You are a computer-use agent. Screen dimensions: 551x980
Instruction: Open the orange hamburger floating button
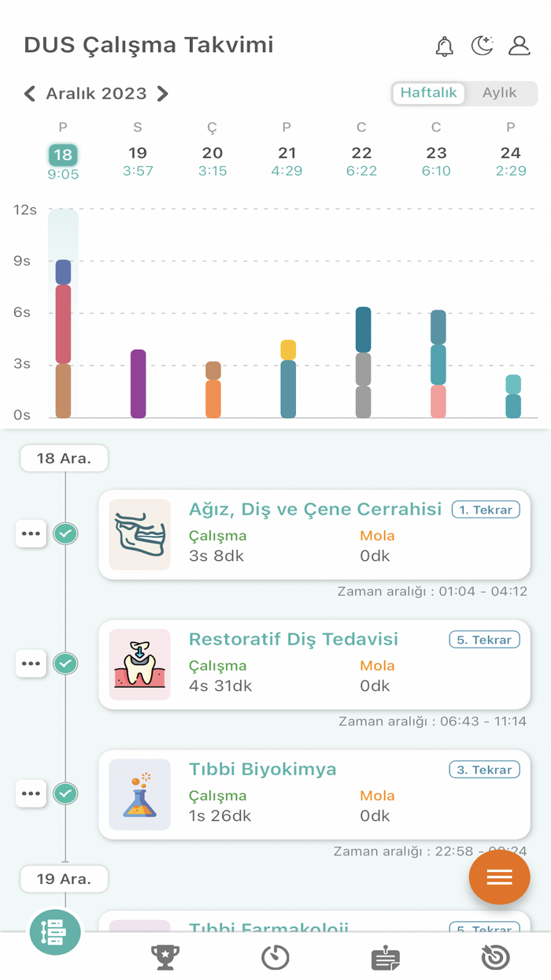point(500,876)
